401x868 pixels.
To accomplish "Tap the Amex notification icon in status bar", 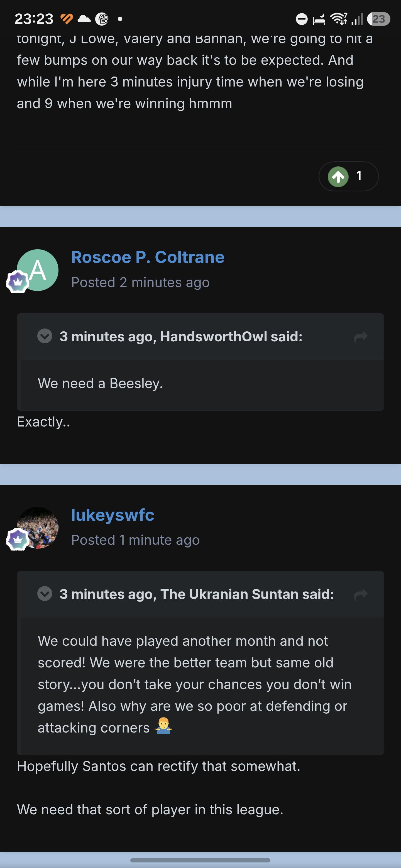I will coord(102,19).
